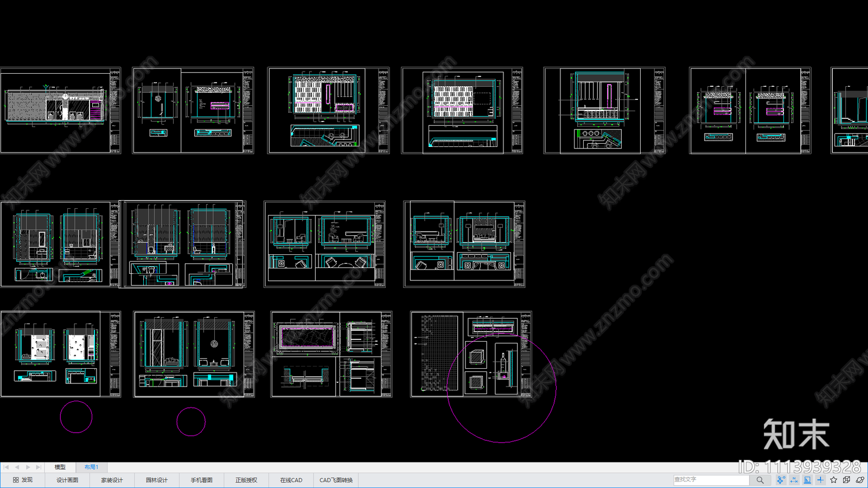
Task: Select the small magenta circle under first bottom sheet
Action: [76, 417]
